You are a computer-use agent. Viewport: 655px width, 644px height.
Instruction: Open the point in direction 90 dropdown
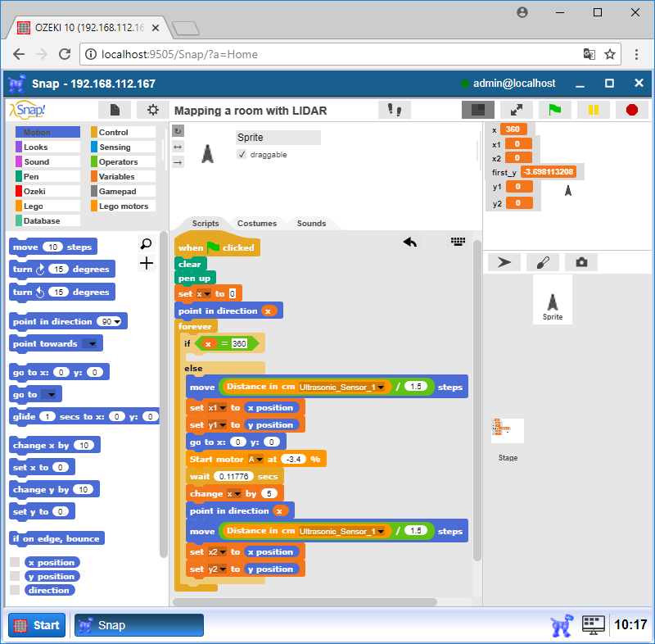pos(117,322)
